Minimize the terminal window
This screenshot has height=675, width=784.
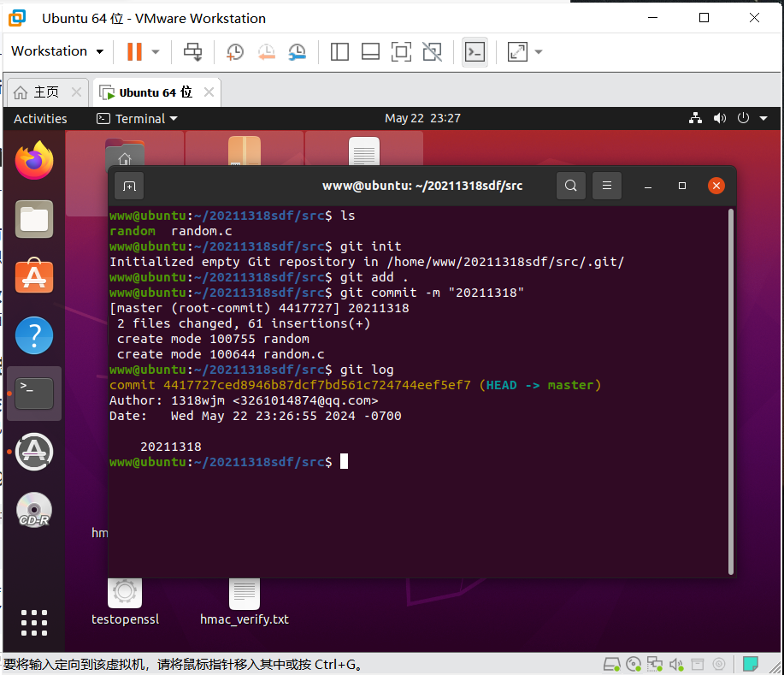coord(648,187)
